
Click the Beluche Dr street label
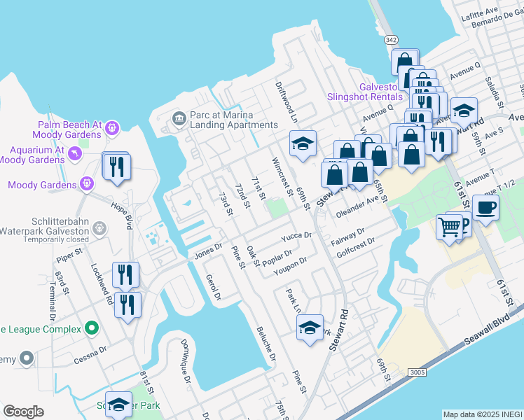click(x=266, y=344)
